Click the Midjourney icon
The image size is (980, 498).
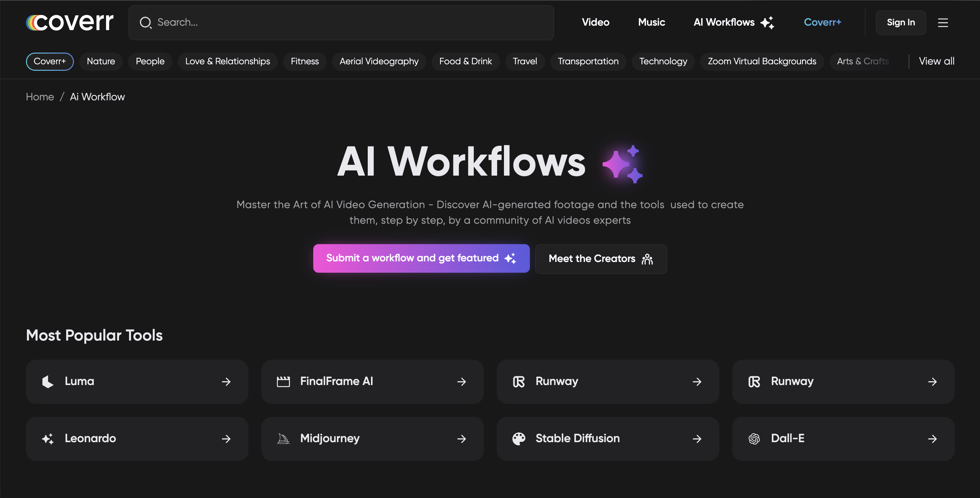(x=284, y=438)
